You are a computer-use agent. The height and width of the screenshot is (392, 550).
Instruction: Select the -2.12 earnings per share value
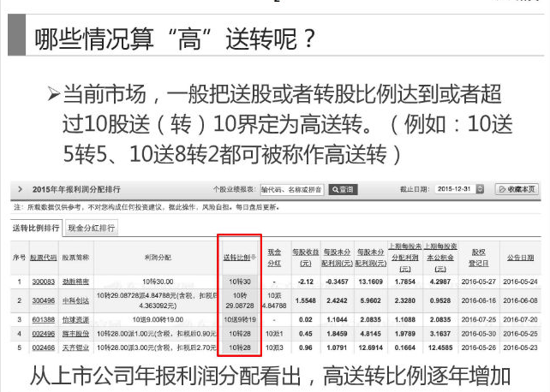point(306,282)
